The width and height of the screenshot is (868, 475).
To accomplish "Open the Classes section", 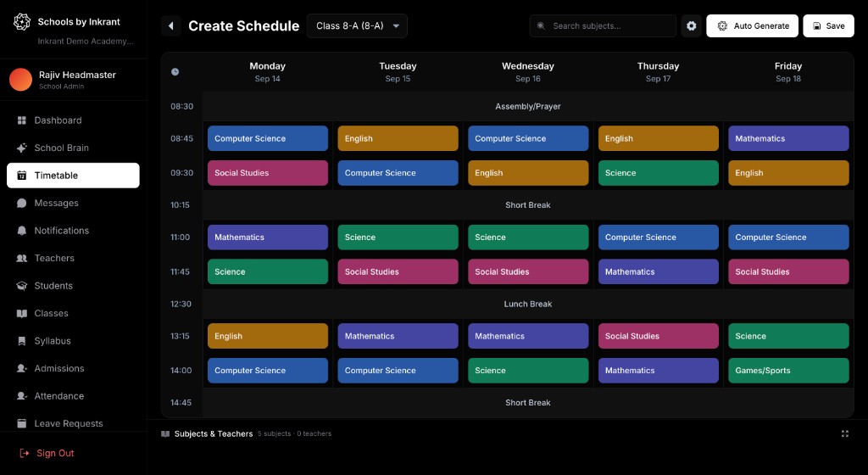I will tap(73, 313).
